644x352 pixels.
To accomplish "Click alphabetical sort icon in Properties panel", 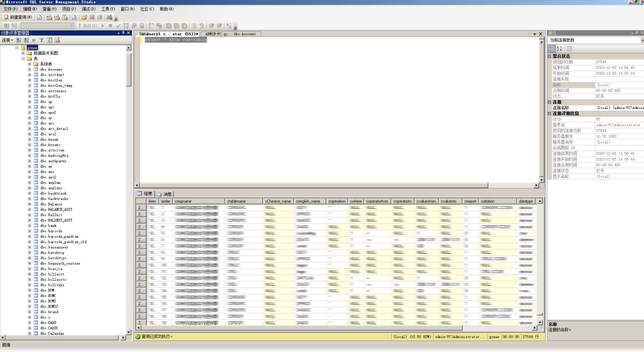I will click(559, 49).
